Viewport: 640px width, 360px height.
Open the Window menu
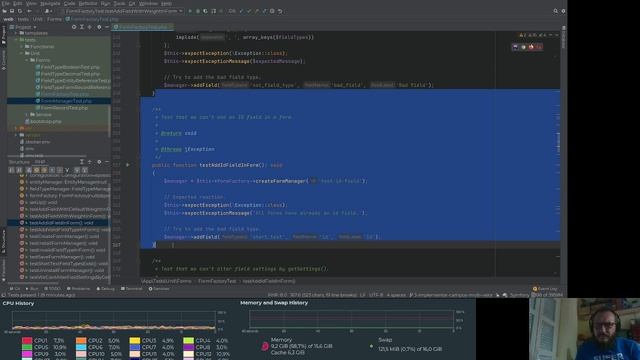[x=149, y=3]
